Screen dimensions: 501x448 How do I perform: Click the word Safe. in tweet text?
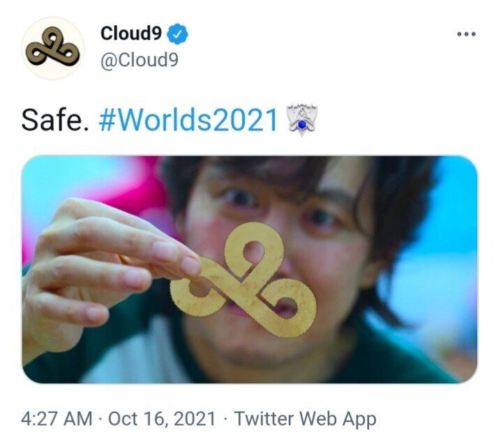coord(54,121)
